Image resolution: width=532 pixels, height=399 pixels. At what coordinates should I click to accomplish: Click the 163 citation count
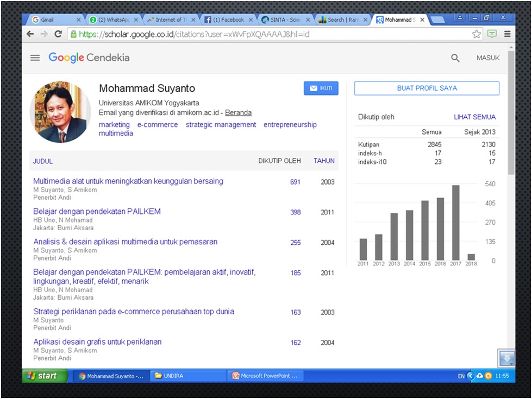point(296,312)
